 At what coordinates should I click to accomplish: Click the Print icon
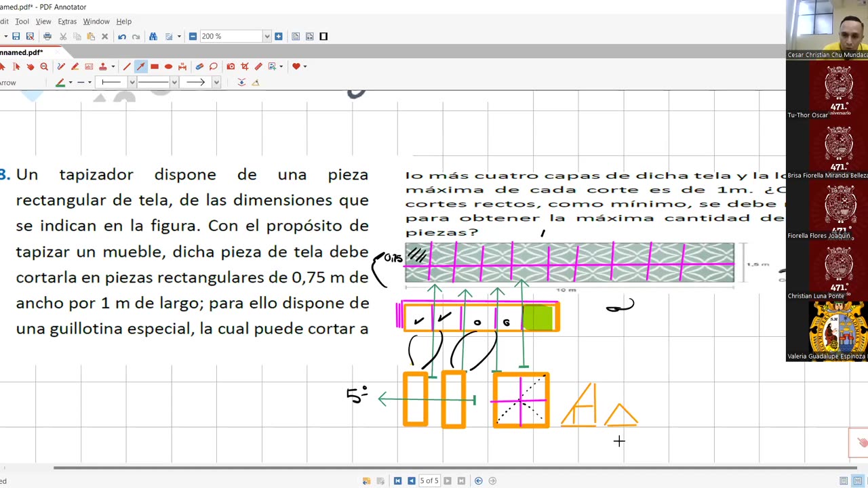click(x=47, y=36)
